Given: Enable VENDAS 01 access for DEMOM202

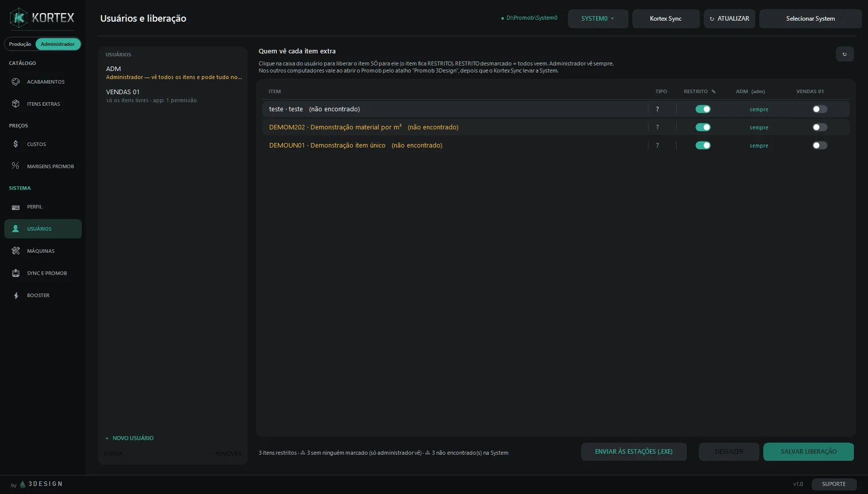Looking at the screenshot, I should click(x=820, y=127).
